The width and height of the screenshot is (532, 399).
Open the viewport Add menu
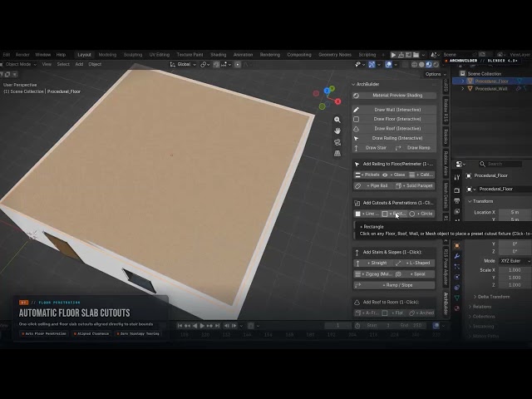click(x=79, y=64)
